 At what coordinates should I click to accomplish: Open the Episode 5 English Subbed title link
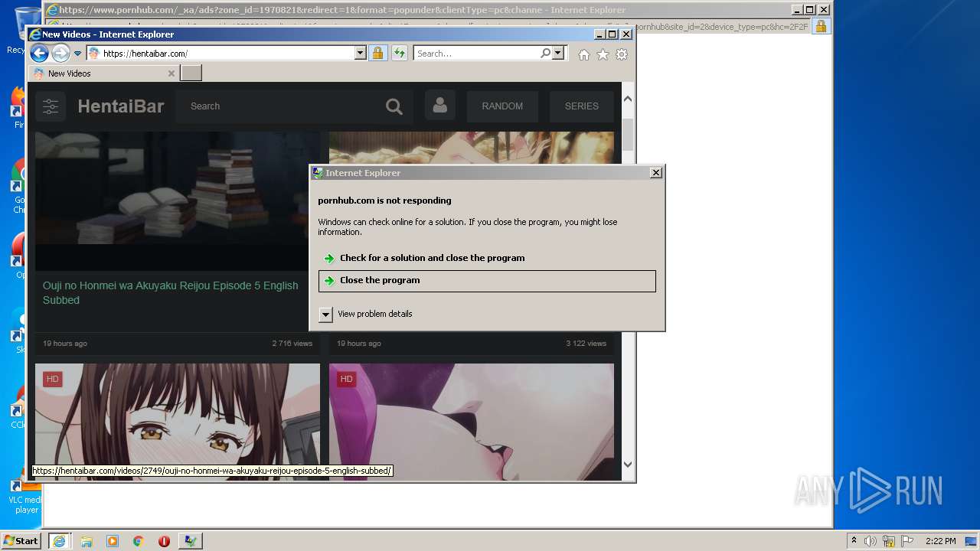click(x=171, y=293)
